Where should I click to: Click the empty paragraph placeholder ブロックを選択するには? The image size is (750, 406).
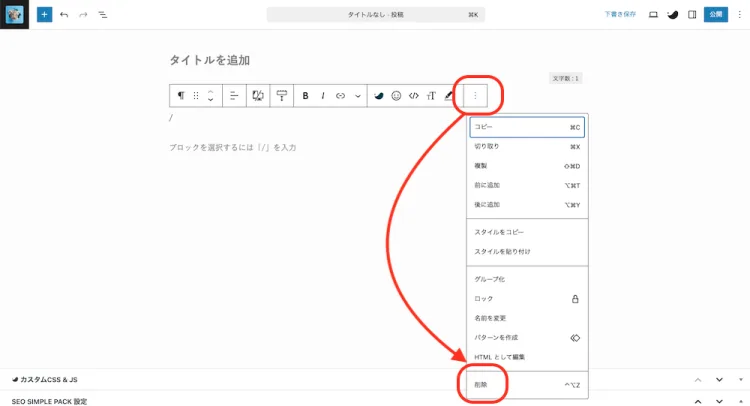(x=232, y=147)
